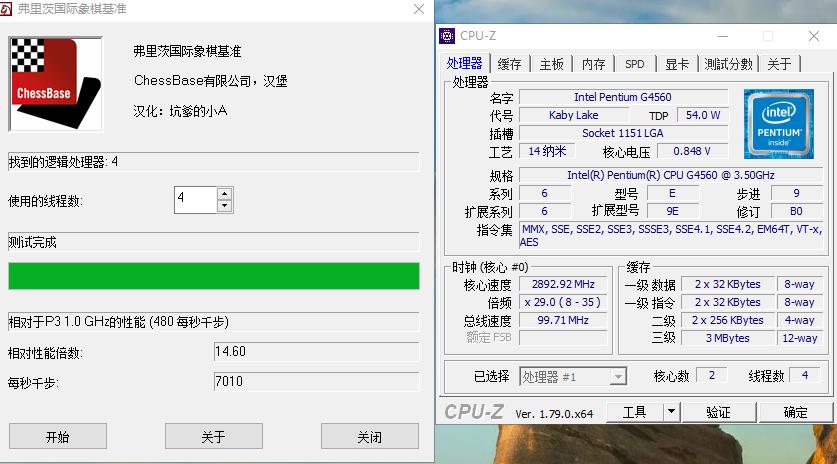Click the Kaby Lake code name field
The width and height of the screenshot is (837, 464).
[574, 115]
